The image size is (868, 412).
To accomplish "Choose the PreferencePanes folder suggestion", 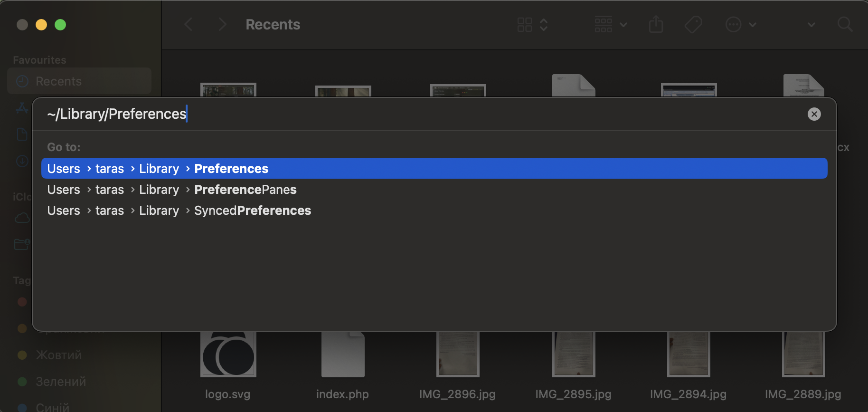I will [434, 189].
